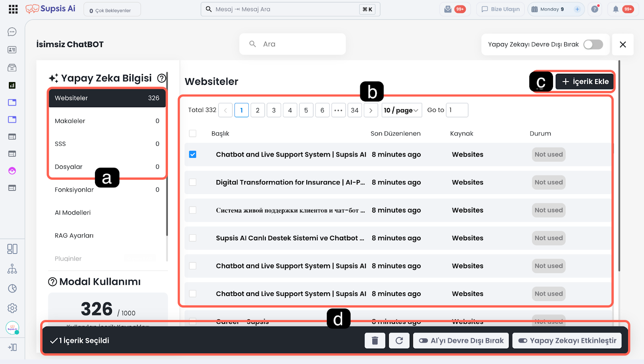Open the apps grid icon at top left
Viewport: 644px width, 364px height.
click(13, 9)
